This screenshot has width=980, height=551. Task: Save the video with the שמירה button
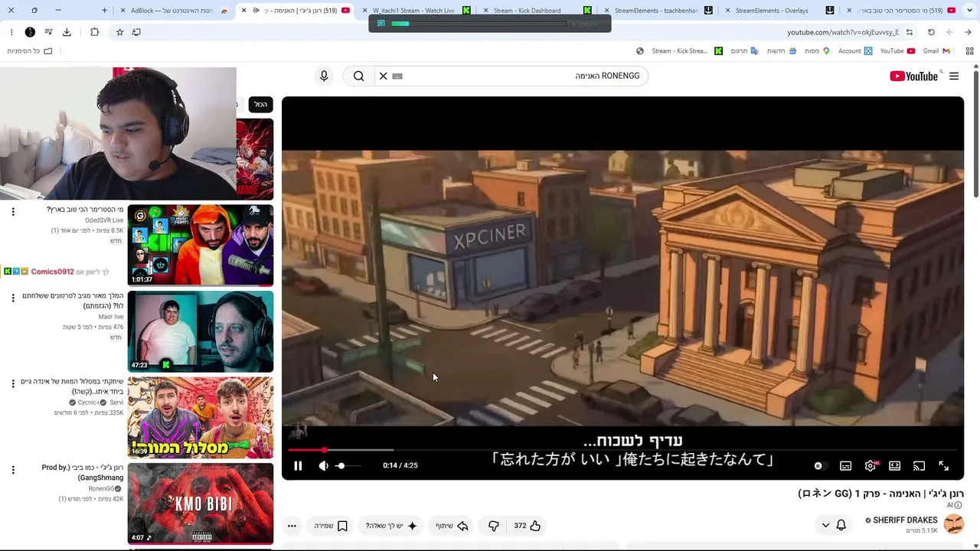tap(331, 526)
